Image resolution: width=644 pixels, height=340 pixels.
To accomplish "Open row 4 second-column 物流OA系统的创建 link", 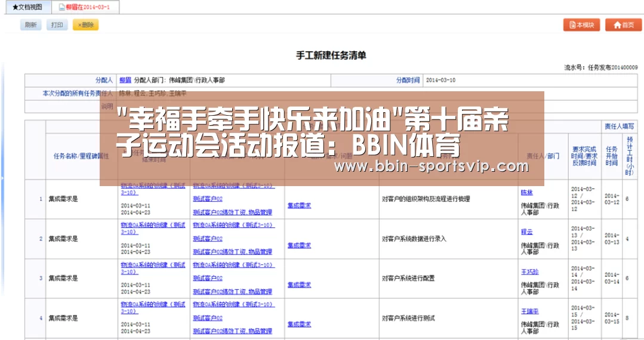I will 153,308.
